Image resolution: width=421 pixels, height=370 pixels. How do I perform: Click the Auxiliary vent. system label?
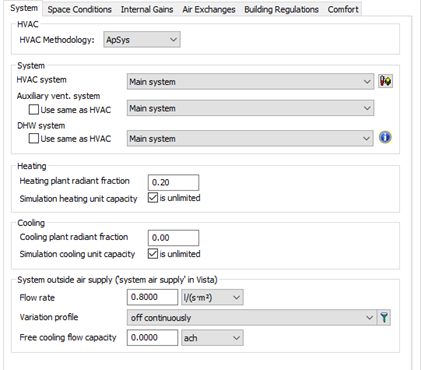pyautogui.click(x=58, y=96)
